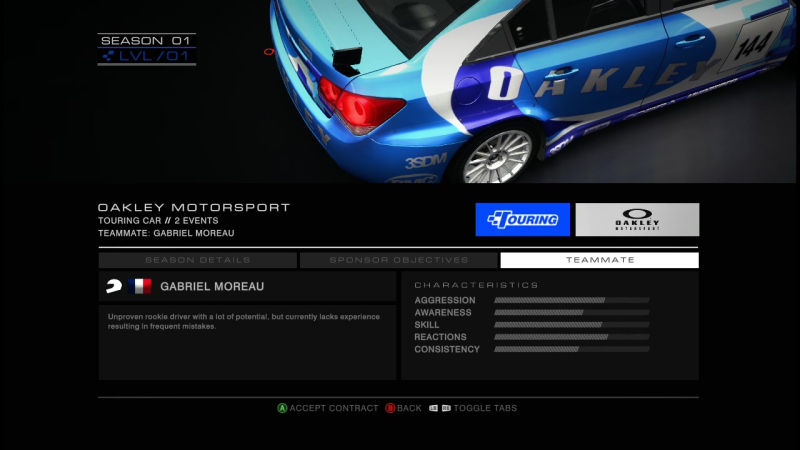Click the Reactions stat bar
Image resolution: width=800 pixels, height=450 pixels.
pos(572,337)
